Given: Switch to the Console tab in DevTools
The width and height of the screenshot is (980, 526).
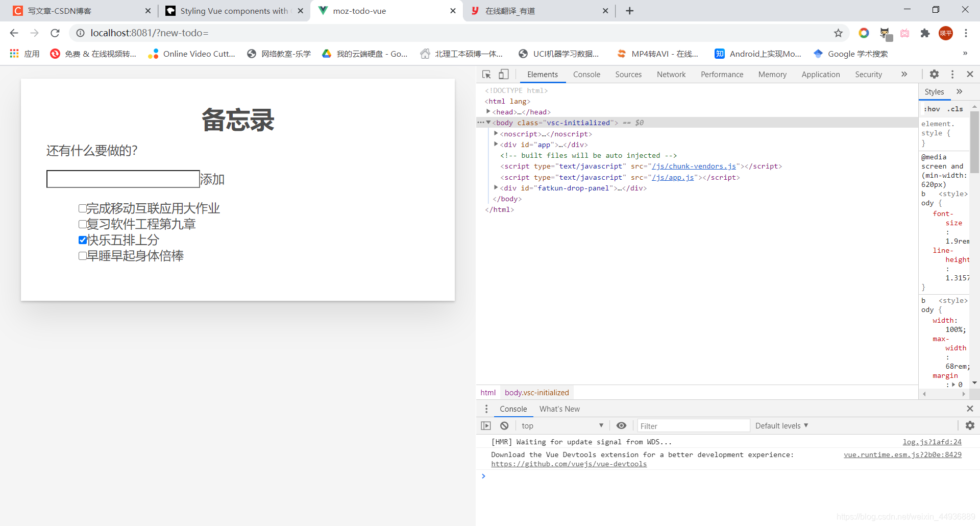Looking at the screenshot, I should 586,75.
